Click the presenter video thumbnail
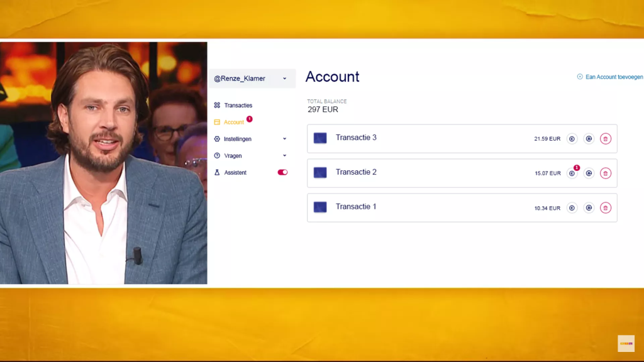The height and width of the screenshot is (362, 644). point(104,163)
